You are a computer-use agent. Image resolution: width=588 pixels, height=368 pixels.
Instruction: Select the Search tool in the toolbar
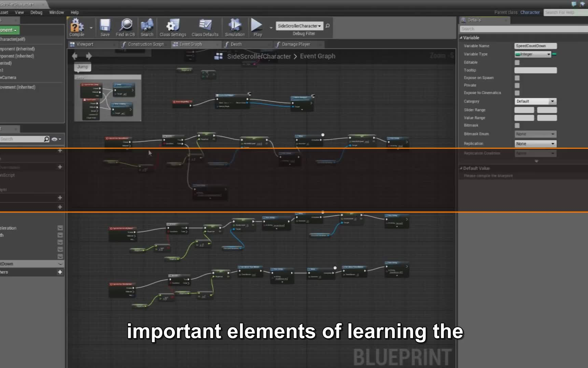(x=147, y=27)
